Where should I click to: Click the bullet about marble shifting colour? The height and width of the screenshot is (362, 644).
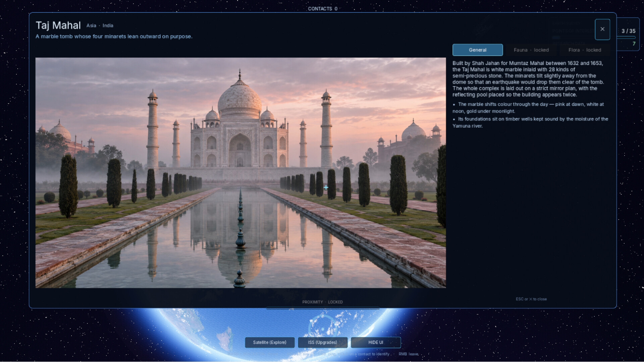(x=528, y=108)
